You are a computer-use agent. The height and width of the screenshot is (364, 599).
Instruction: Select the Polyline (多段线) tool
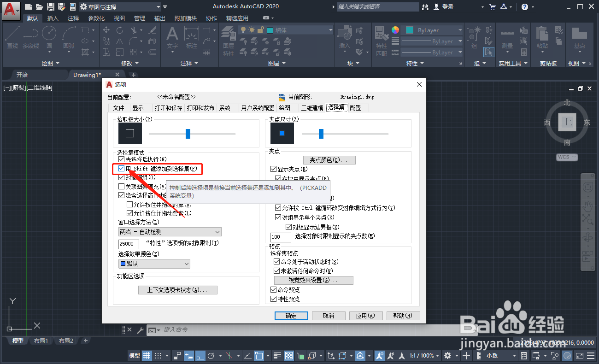click(31, 37)
